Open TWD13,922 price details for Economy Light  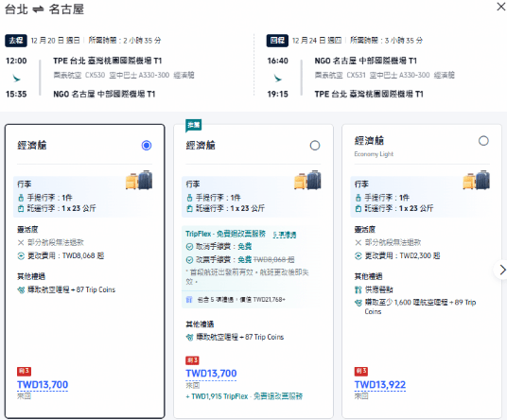[x=380, y=385]
